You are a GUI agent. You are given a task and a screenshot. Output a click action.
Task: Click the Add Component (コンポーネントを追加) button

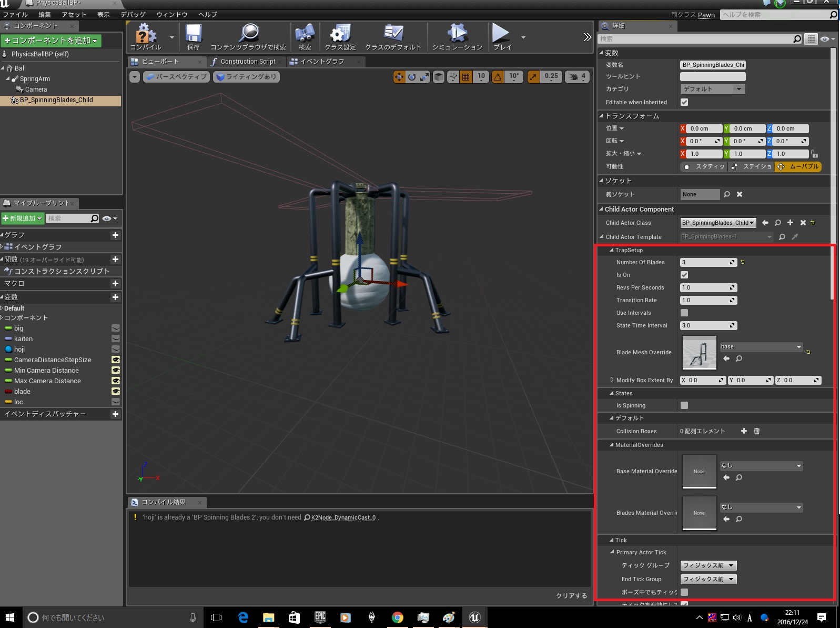tap(51, 41)
